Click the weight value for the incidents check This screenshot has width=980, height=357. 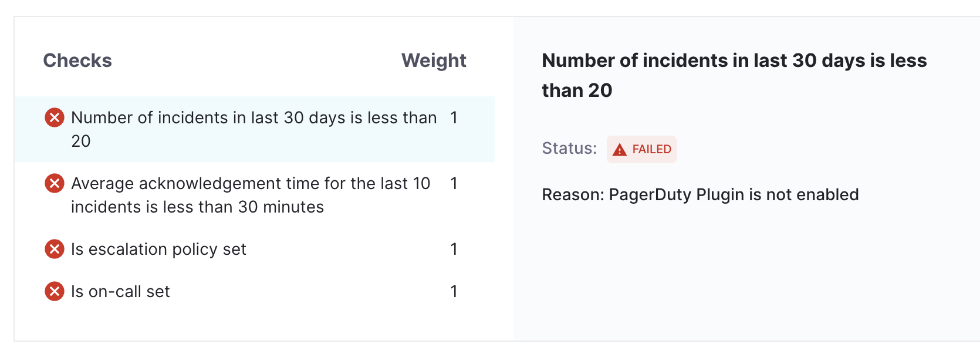click(x=454, y=118)
